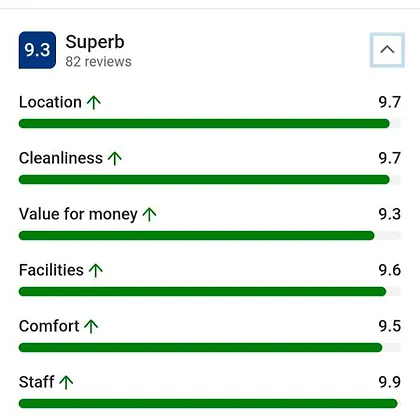Click the Comfort rating bar

pyautogui.click(x=210, y=348)
